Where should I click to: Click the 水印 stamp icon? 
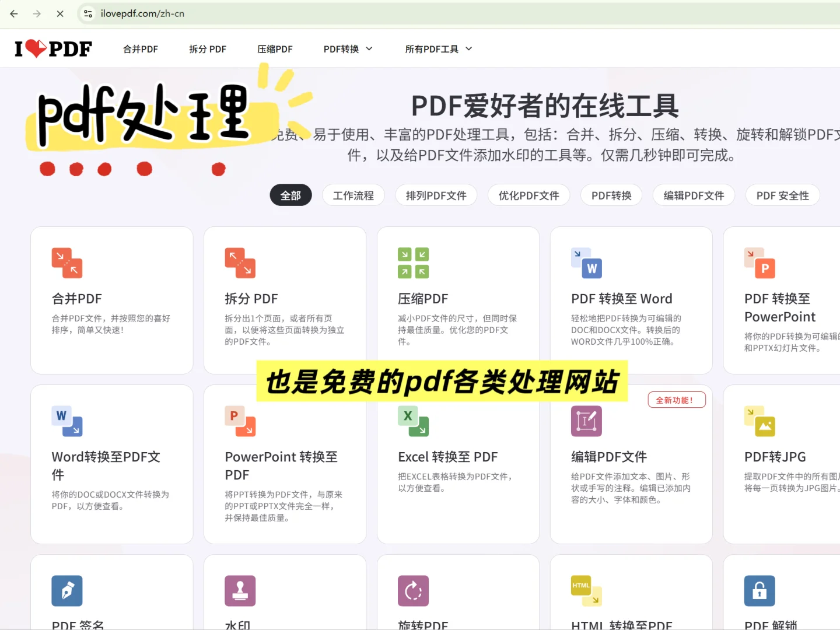point(240,591)
